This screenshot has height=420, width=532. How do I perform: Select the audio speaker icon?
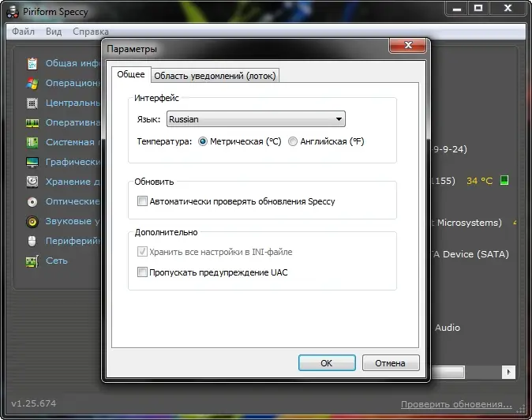click(x=32, y=222)
